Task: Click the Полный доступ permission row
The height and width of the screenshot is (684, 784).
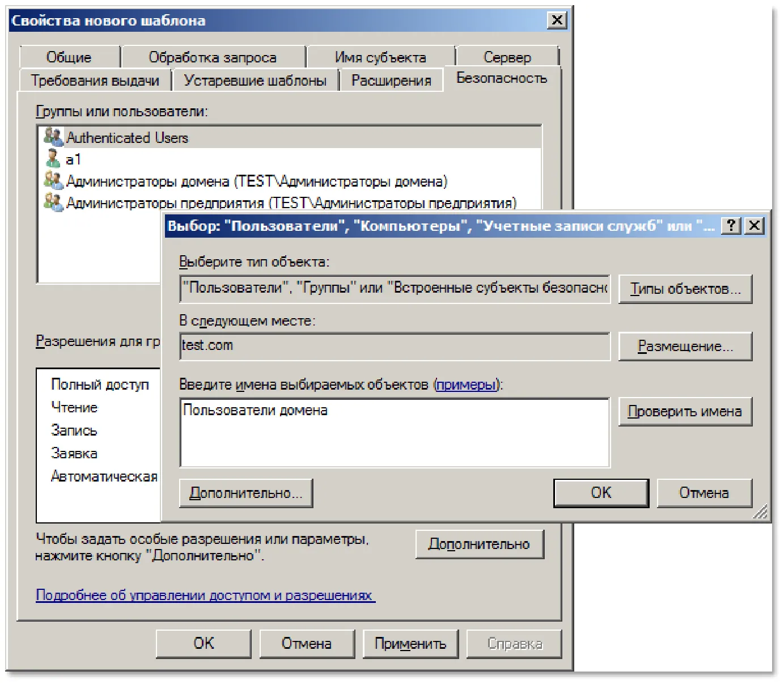Action: pyautogui.click(x=100, y=385)
